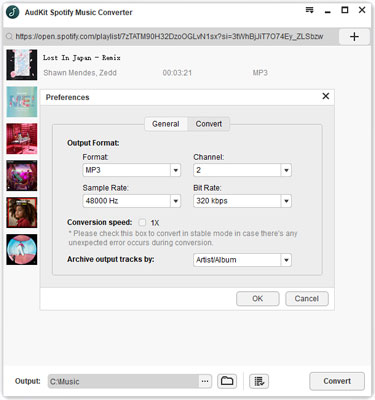Screen dimensions: 375x400
Task: Maximize the AudKit window
Action: (x=345, y=10)
